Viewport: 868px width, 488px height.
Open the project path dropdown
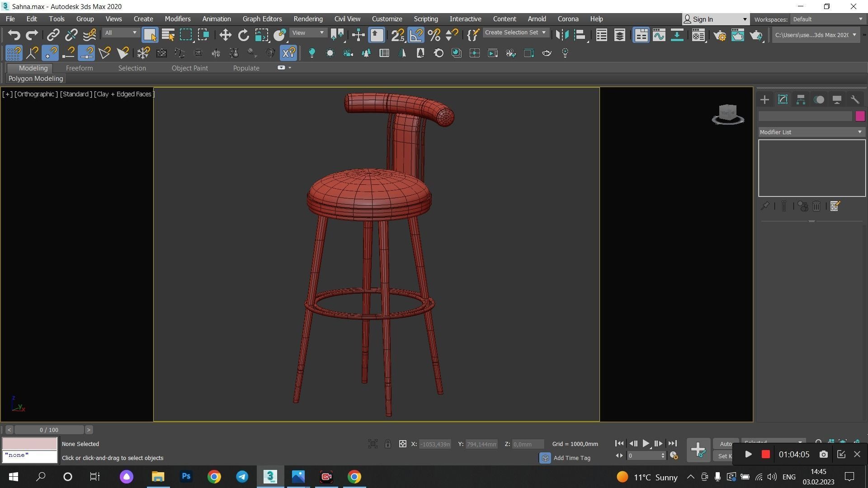click(x=815, y=35)
